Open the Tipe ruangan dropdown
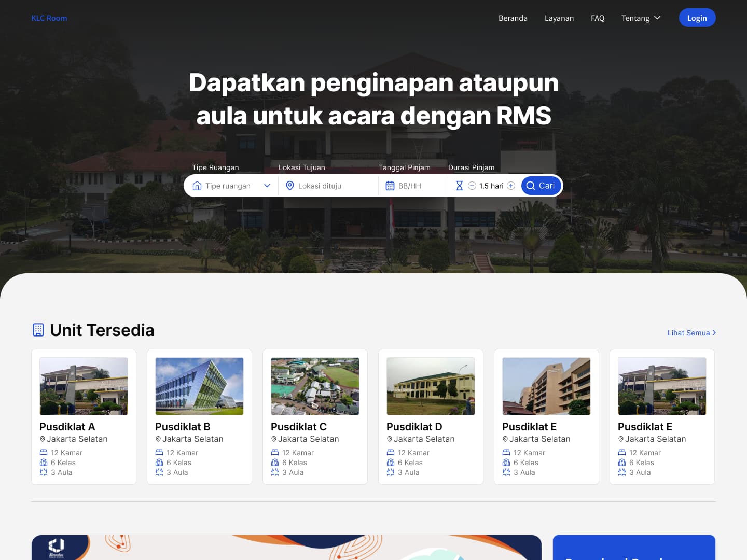 click(x=231, y=185)
